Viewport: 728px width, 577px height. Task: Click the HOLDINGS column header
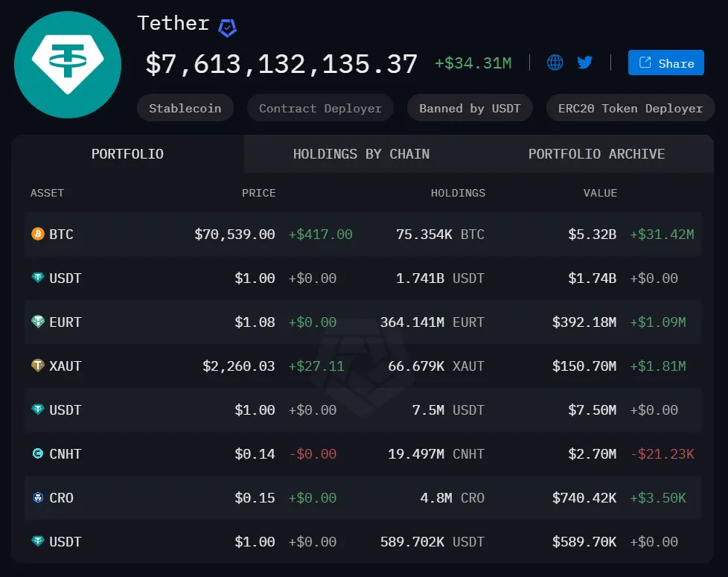(x=458, y=194)
